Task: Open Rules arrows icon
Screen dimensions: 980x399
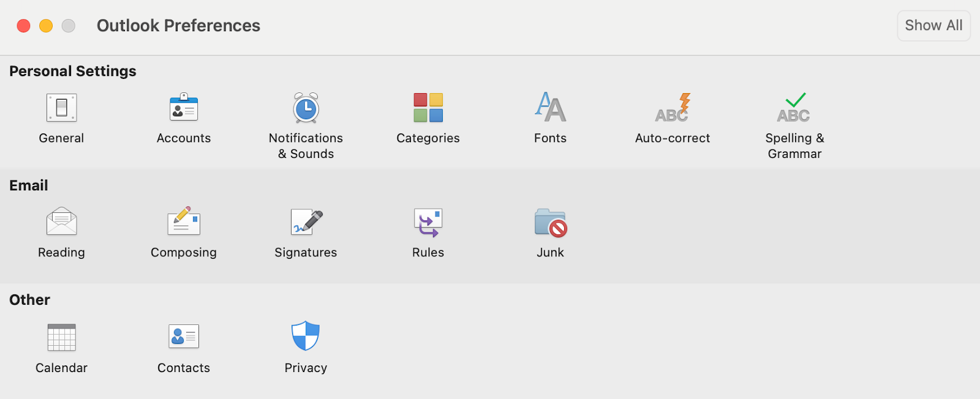Action: 428,223
